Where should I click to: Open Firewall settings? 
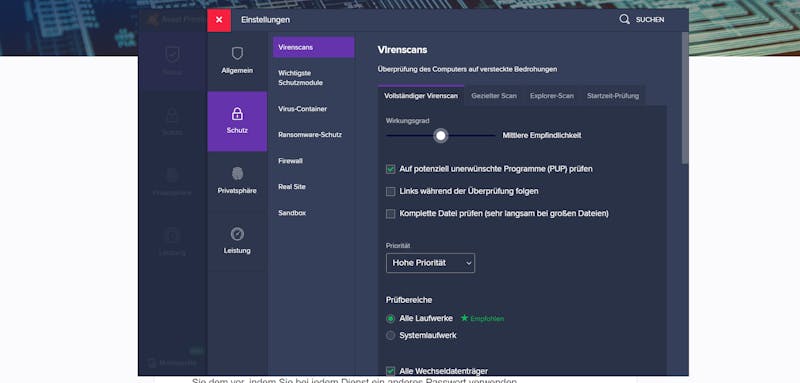pos(290,161)
